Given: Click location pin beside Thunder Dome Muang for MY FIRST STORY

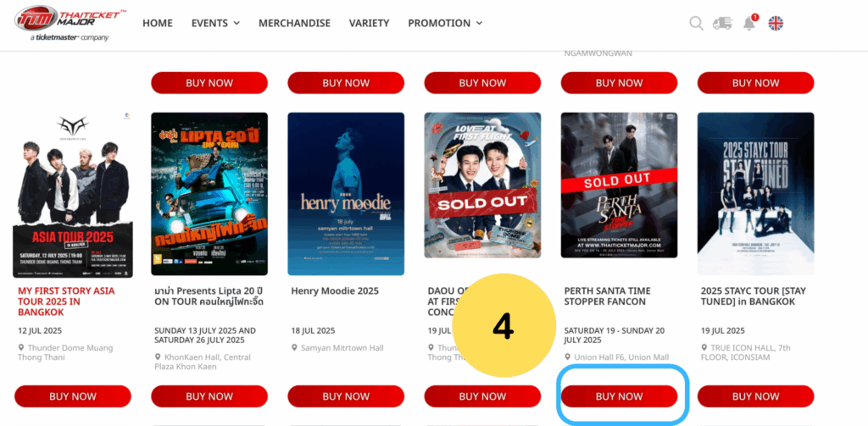Looking at the screenshot, I should (21, 348).
